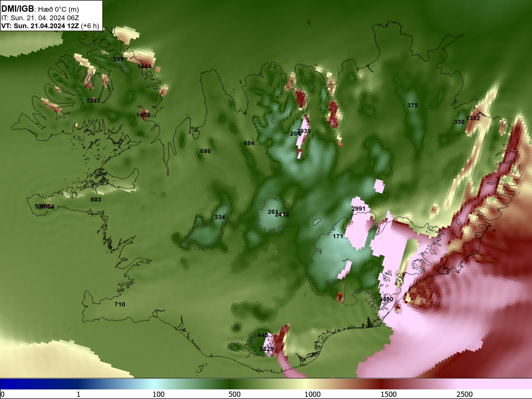This screenshot has height=399, width=532.
Task: Click the 445 value label
Action: pyautogui.click(x=263, y=335)
